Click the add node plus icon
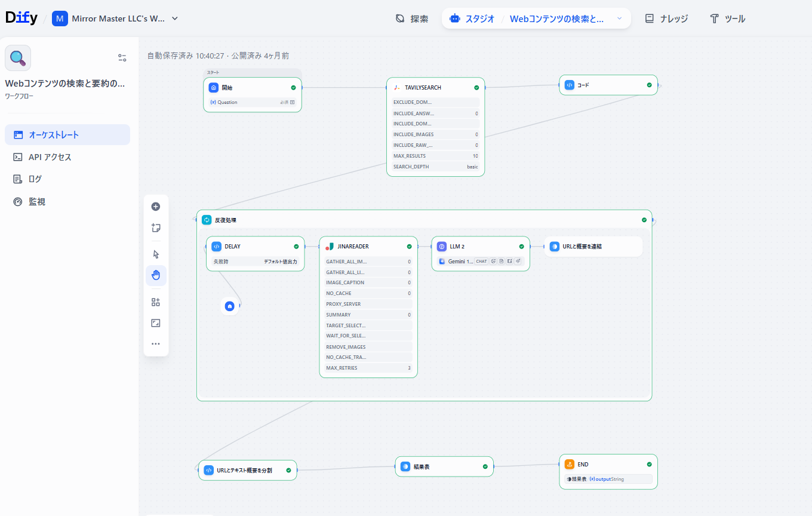812x516 pixels. pyautogui.click(x=156, y=207)
